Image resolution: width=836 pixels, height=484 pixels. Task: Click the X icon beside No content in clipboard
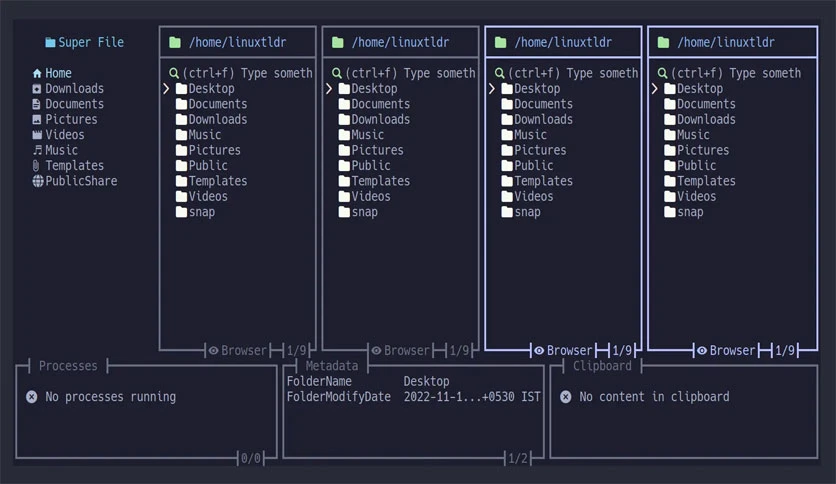point(566,397)
